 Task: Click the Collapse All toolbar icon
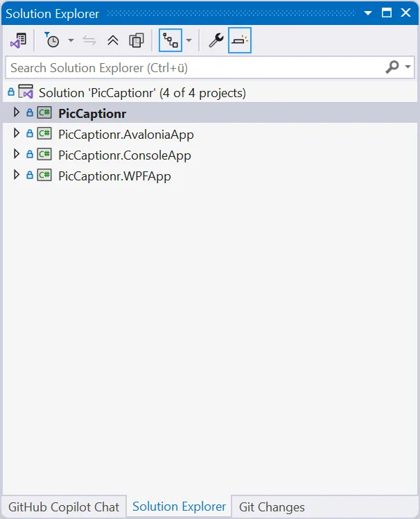click(x=113, y=40)
